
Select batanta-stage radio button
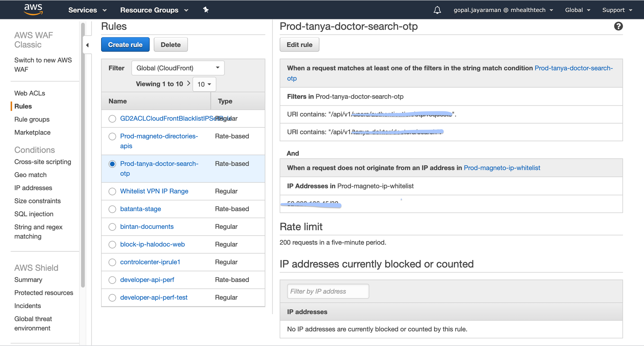click(112, 209)
